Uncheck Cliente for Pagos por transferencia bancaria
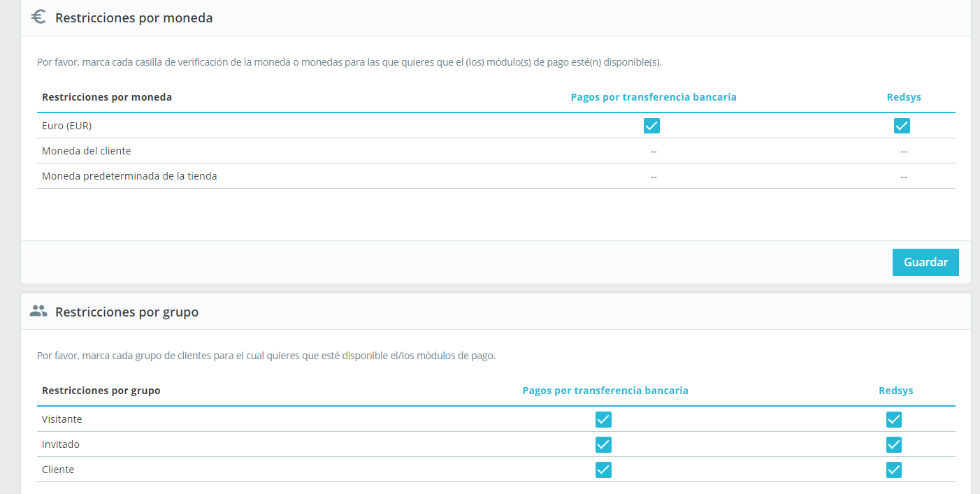The image size is (980, 494). coord(603,470)
